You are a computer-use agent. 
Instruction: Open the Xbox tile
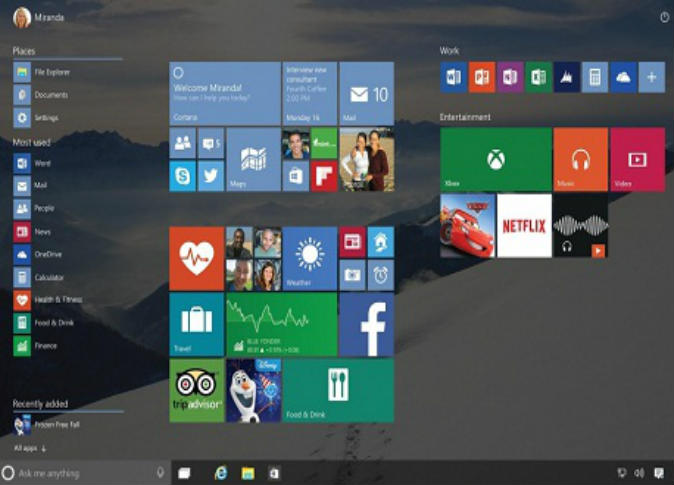(496, 159)
